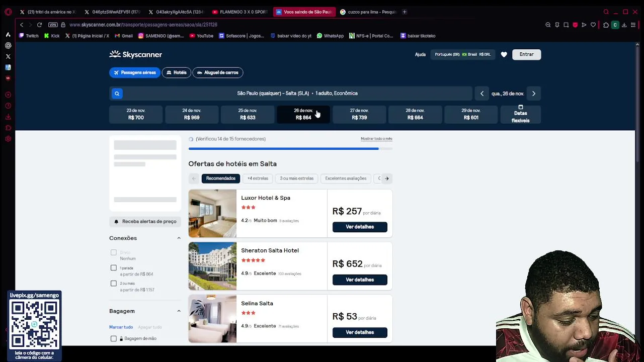Switch to cuzco para lima browser tab

click(368, 12)
